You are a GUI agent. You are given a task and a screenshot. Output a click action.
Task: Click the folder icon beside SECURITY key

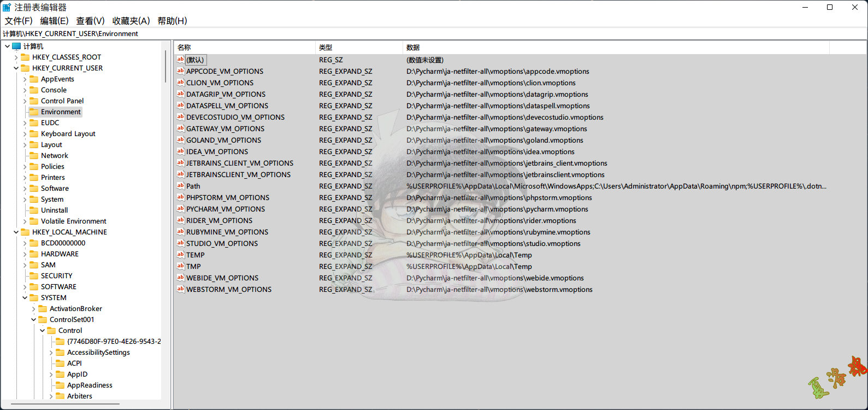point(34,276)
